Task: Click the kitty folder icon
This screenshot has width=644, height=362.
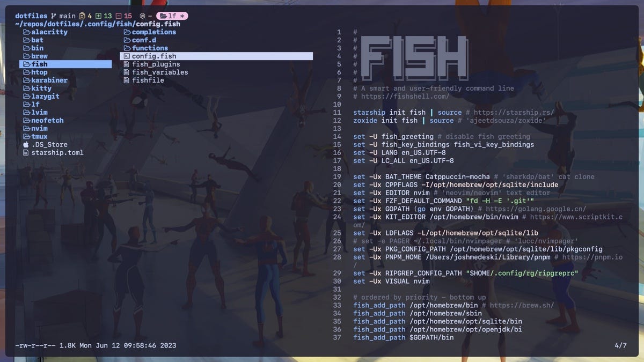Action: 26,88
